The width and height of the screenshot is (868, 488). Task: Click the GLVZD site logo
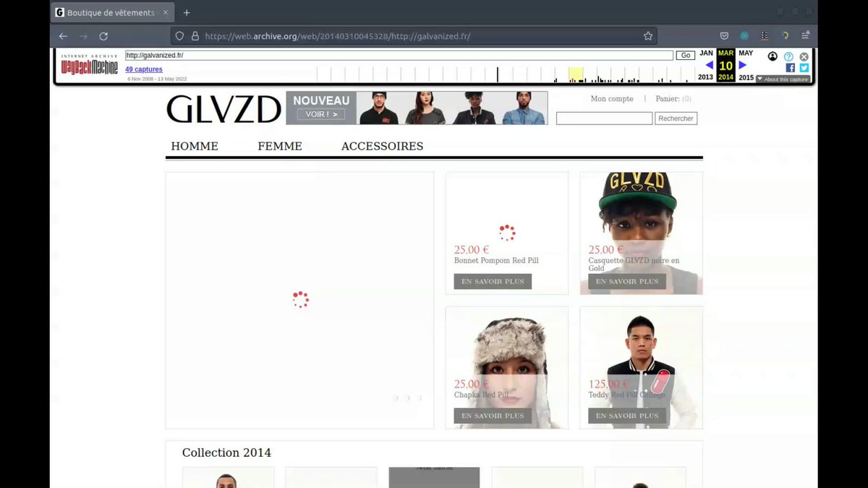tap(224, 109)
